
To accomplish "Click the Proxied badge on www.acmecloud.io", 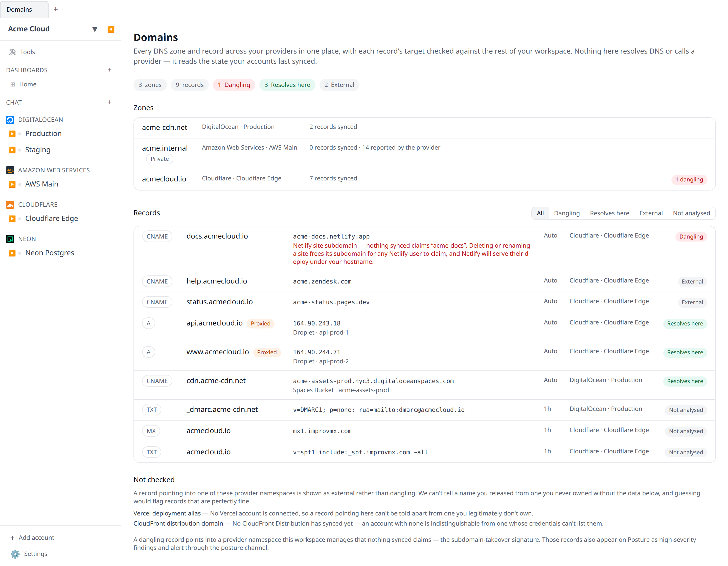I will click(267, 353).
